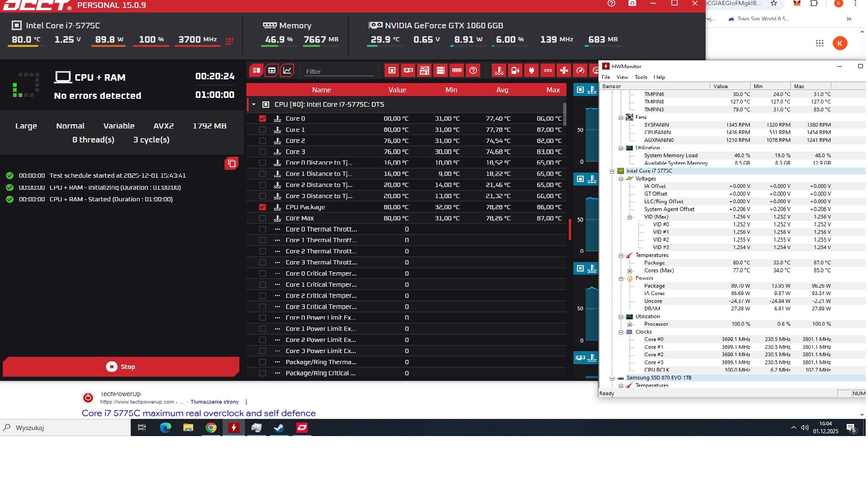Toggle the GPU sensor filter icon
Screen dimensions: 868x501
click(408, 71)
